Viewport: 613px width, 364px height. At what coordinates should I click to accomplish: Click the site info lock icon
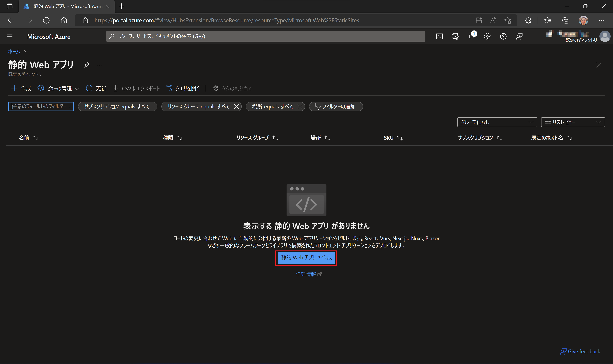[x=85, y=20]
